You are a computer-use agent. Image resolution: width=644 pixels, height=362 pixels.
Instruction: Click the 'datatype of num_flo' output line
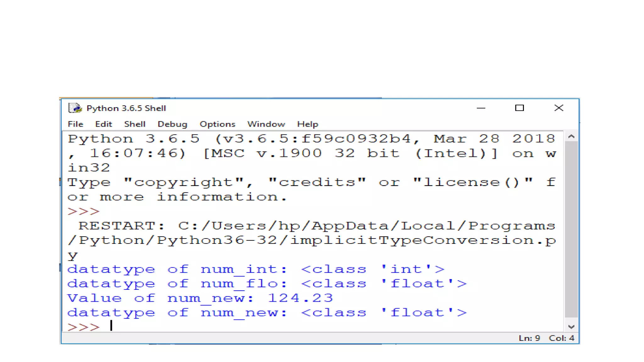pyautogui.click(x=267, y=284)
